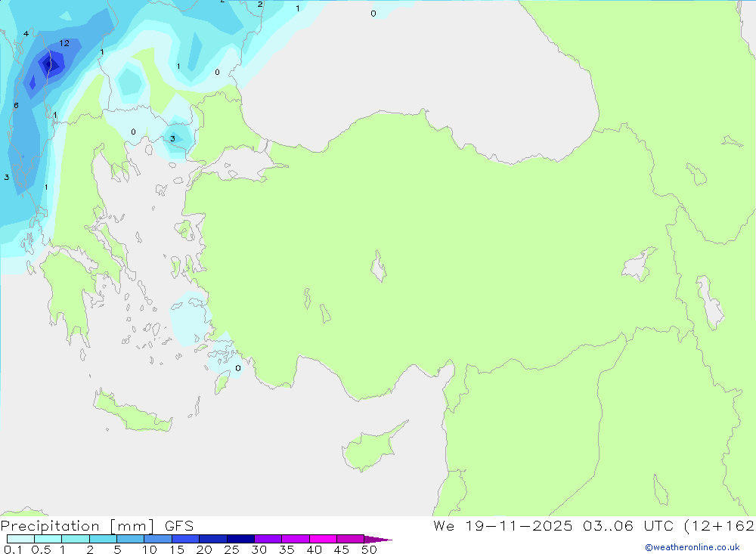This screenshot has height=554, width=756.
Task: Click the 25–30 mm navy legend swatch
Action: pos(240,539)
